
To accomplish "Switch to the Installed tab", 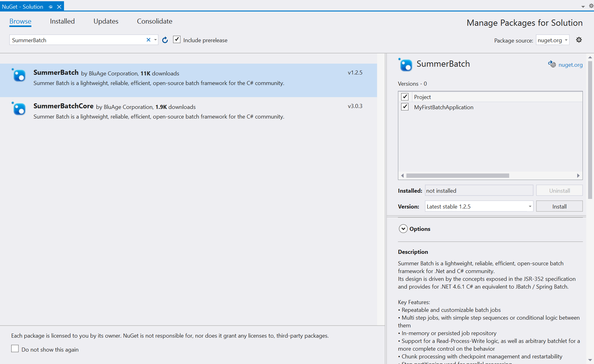I will 62,21.
